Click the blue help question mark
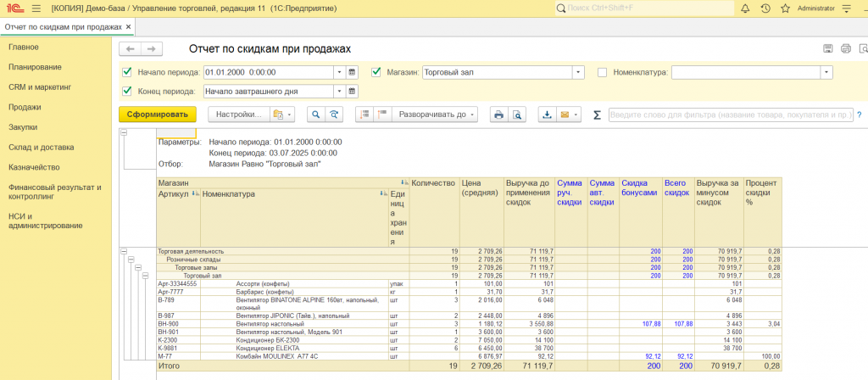The image size is (868, 380). 860,115
